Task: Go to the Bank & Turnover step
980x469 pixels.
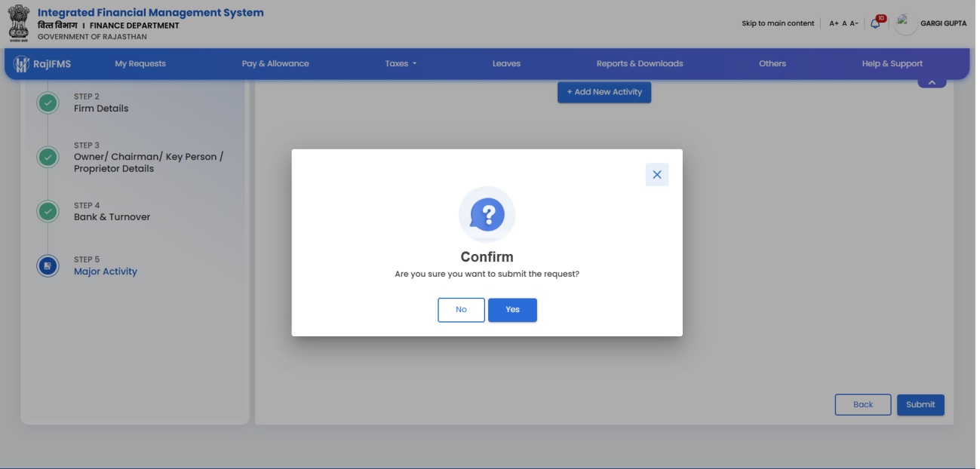Action: click(x=112, y=216)
